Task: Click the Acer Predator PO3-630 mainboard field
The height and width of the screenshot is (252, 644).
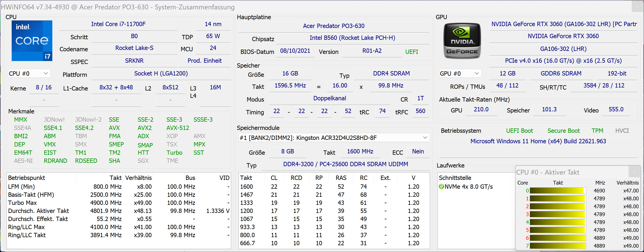Action: point(333,26)
